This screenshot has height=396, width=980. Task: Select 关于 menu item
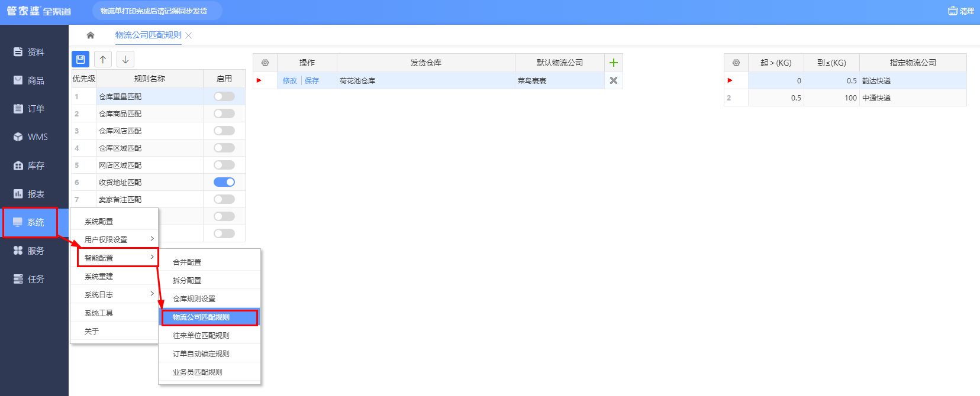pos(114,331)
